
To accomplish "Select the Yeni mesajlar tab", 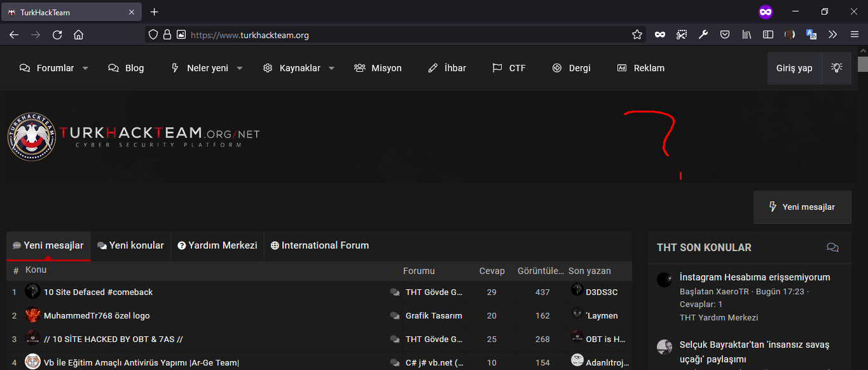I will coord(48,245).
